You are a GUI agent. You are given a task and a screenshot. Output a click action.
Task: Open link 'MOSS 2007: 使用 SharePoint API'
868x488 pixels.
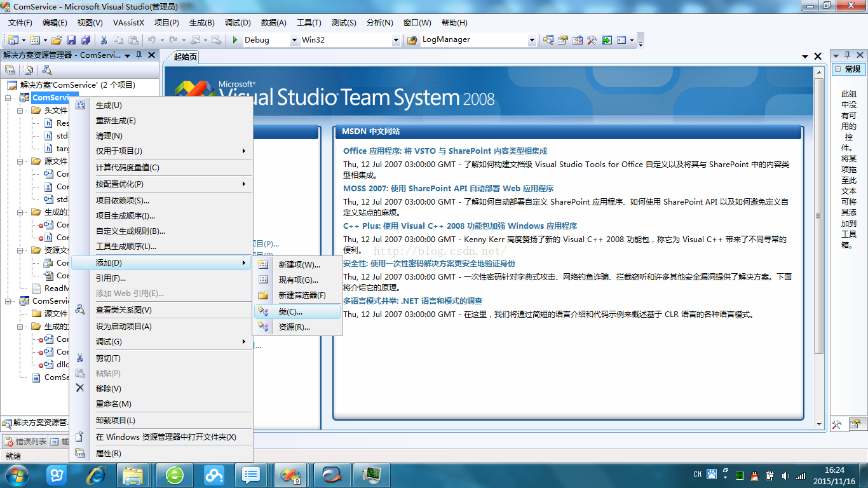(x=449, y=189)
